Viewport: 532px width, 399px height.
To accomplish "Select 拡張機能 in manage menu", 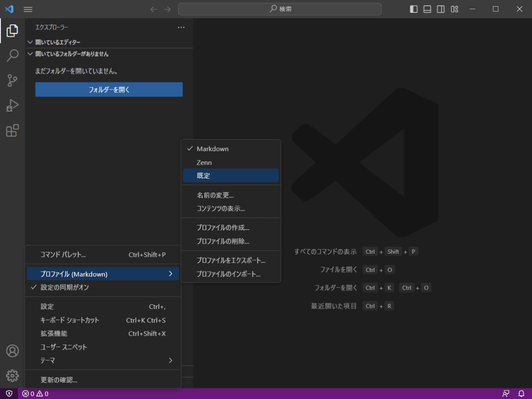I will coord(103,333).
